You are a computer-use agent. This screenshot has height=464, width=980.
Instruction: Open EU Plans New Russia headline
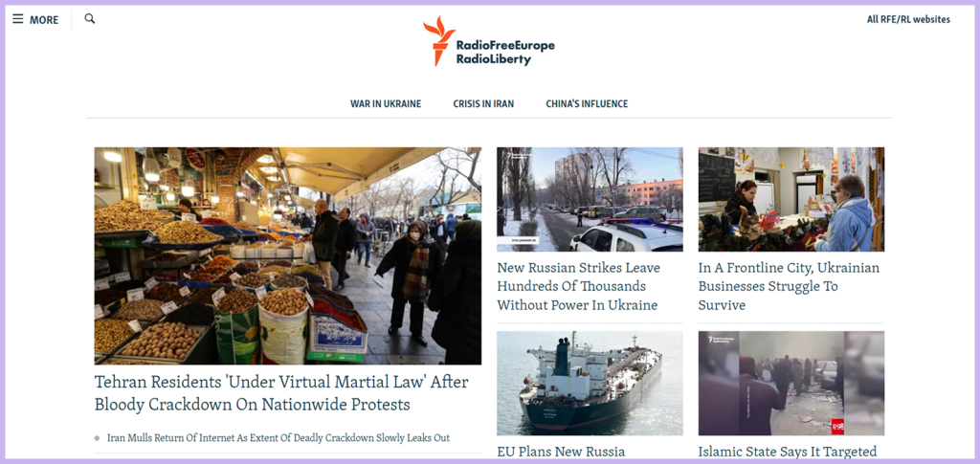(x=561, y=452)
